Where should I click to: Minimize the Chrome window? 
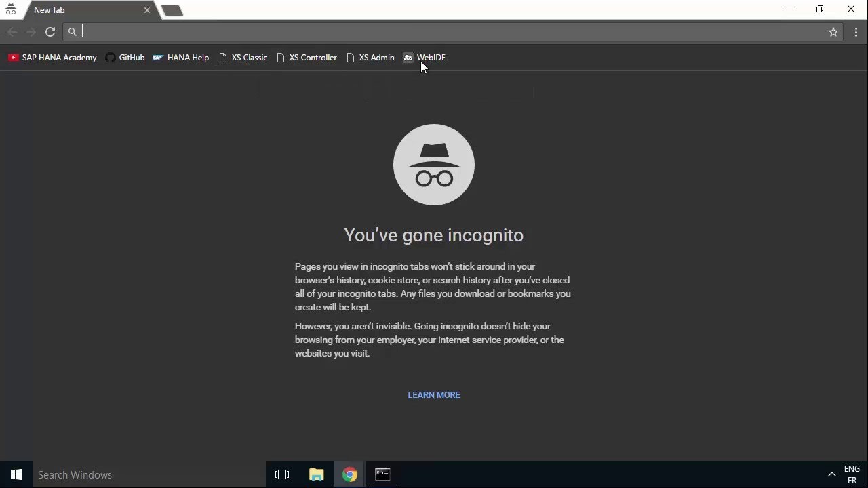(789, 9)
